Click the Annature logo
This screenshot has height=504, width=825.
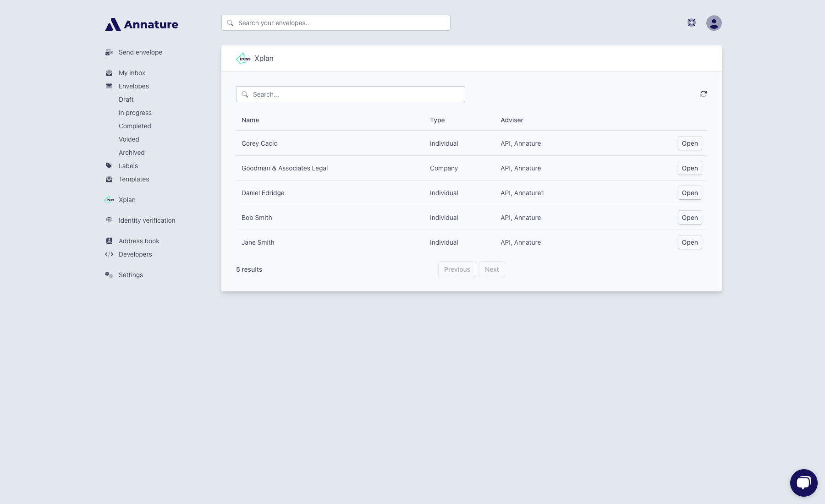142,24
